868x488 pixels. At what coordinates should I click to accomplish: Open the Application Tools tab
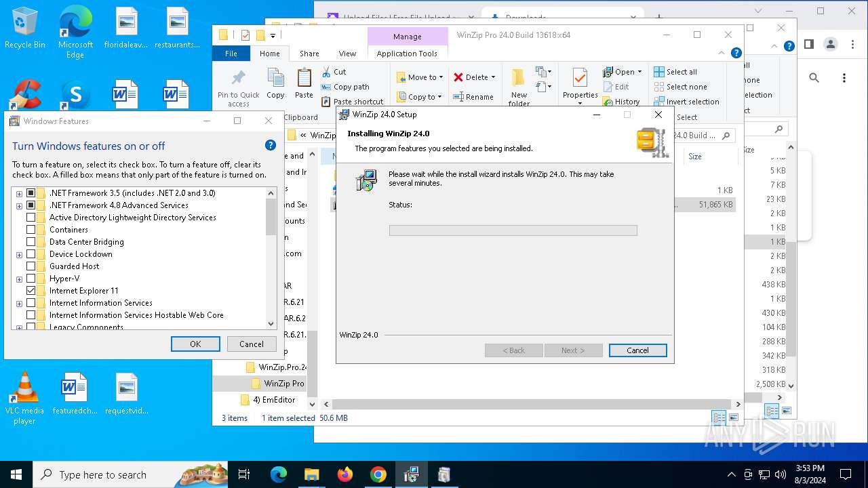(x=407, y=54)
